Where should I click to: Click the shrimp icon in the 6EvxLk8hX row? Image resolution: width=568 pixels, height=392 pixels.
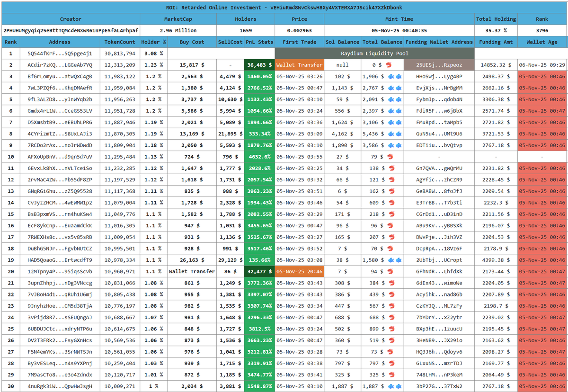point(391,168)
